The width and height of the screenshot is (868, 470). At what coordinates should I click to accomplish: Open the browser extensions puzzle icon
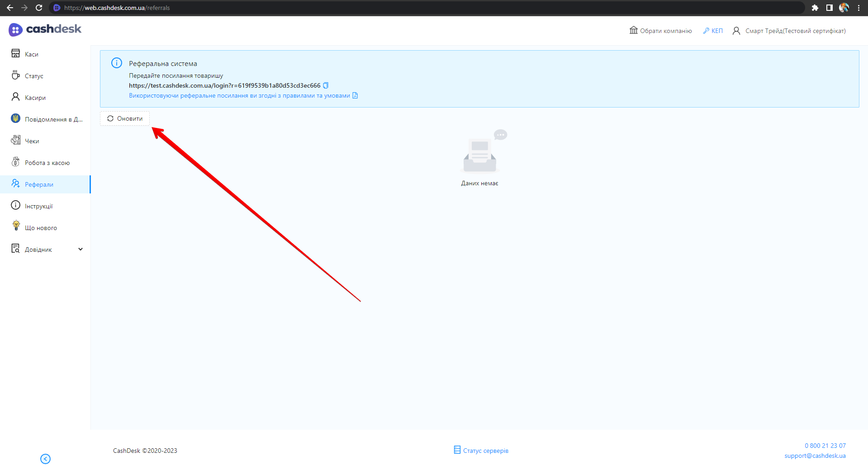[x=815, y=8]
